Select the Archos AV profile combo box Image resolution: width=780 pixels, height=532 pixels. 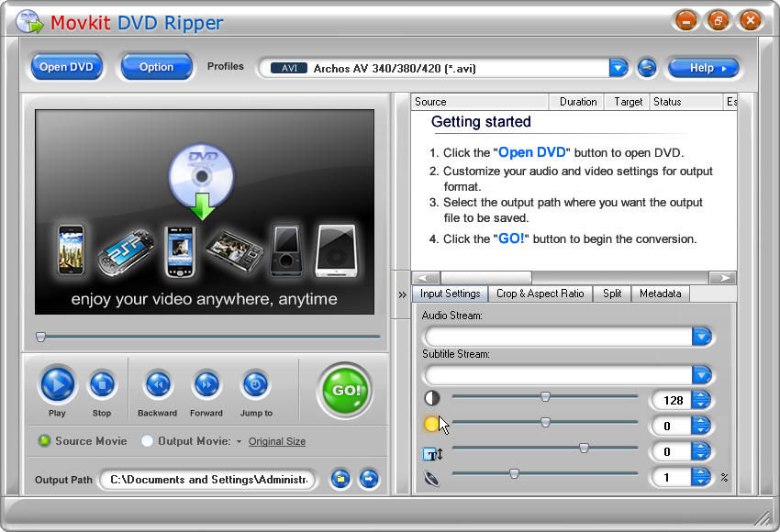[x=442, y=68]
